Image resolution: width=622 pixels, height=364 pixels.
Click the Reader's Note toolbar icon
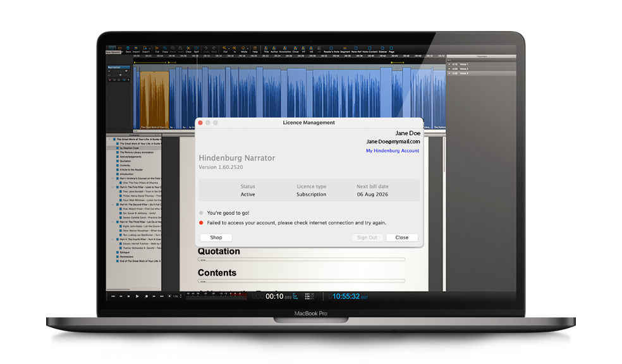pos(331,49)
